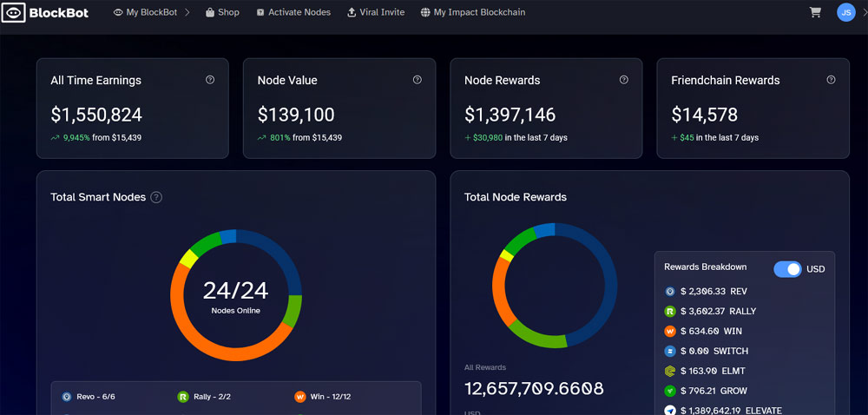Click the icon beside Activate Nodes

click(x=260, y=12)
